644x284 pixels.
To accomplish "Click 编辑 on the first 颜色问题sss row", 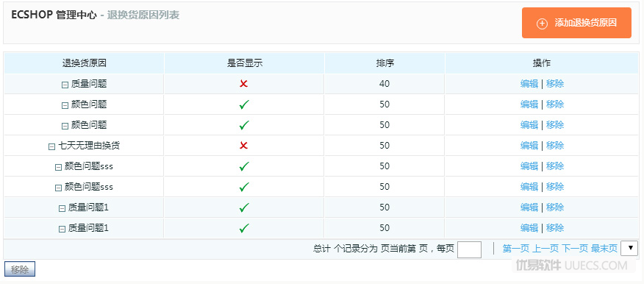I will tap(529, 166).
